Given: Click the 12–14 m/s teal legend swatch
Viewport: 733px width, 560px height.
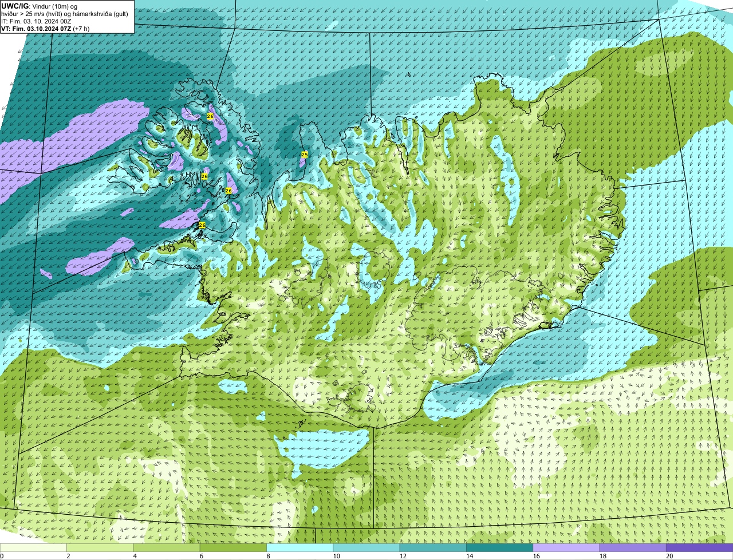Looking at the screenshot, I should [433, 547].
